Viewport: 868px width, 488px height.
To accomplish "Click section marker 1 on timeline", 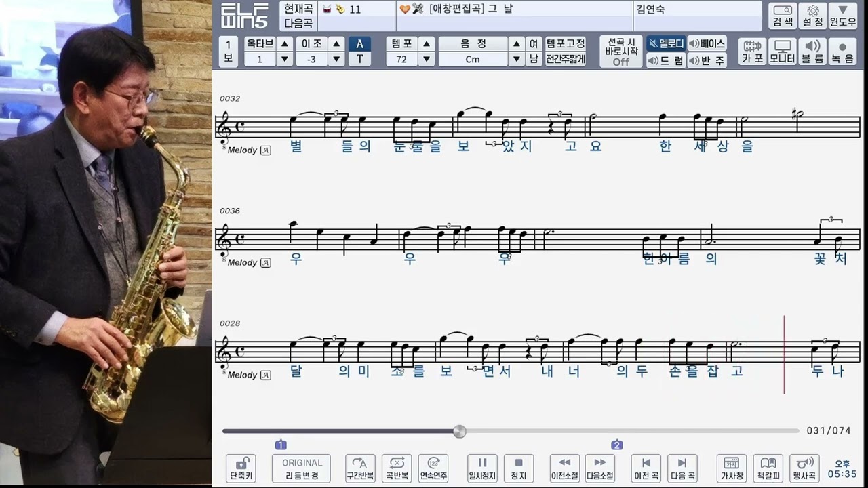I will 281,445.
